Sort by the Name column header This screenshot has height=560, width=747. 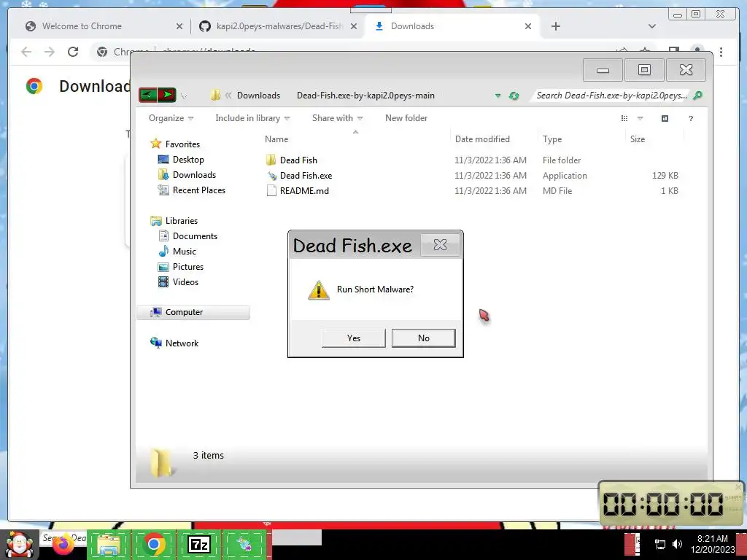276,139
